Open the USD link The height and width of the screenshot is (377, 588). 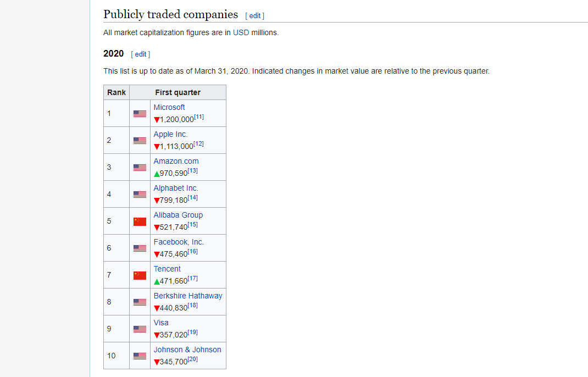point(241,32)
